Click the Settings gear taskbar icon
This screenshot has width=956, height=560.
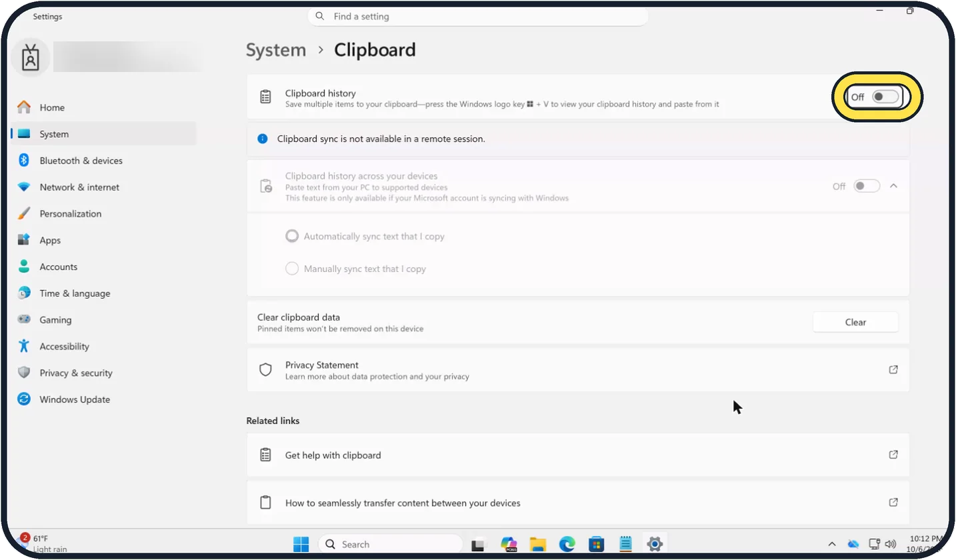[x=655, y=544]
